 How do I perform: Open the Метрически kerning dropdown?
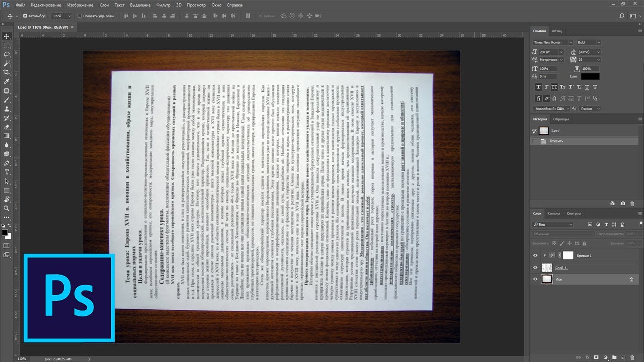(x=552, y=59)
